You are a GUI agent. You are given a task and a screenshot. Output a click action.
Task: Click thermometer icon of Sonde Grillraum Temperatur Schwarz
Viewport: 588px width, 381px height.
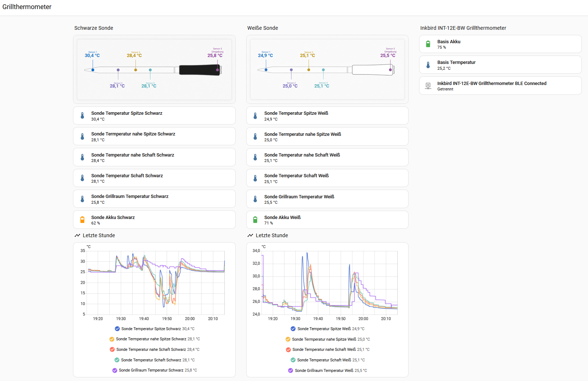point(82,199)
